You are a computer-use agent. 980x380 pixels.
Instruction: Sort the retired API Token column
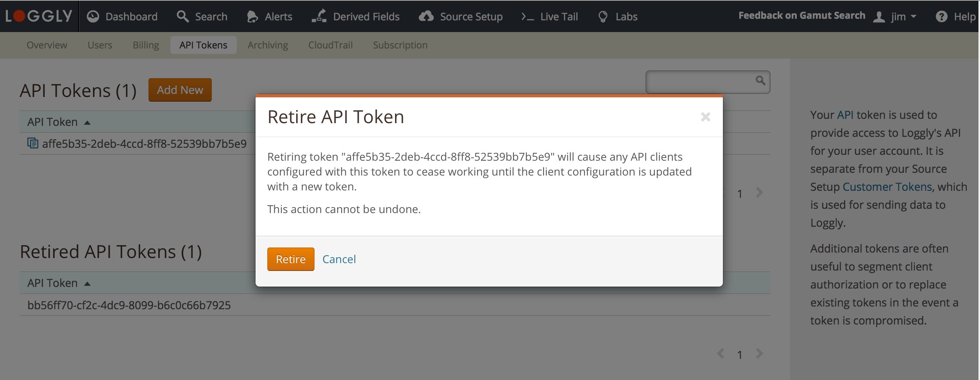pos(59,283)
